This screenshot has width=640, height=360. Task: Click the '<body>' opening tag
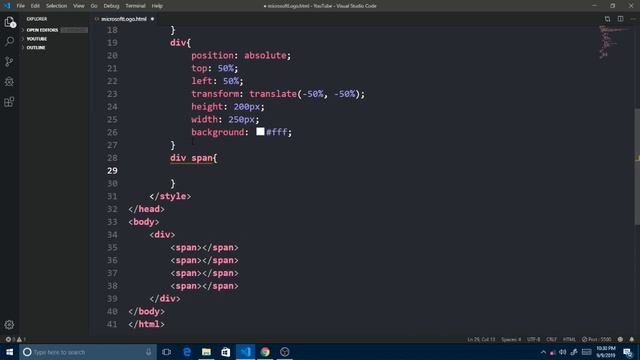pos(144,222)
